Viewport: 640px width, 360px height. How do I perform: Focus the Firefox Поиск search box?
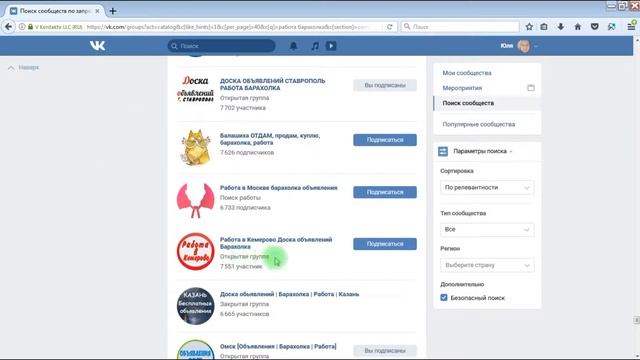coord(460,27)
